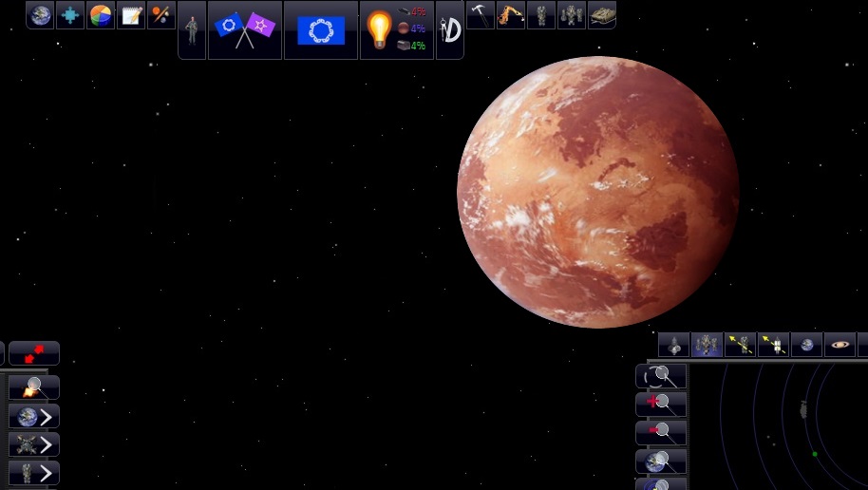Expand the Earth globe chevron button
The height and width of the screenshot is (490, 868).
tap(34, 416)
